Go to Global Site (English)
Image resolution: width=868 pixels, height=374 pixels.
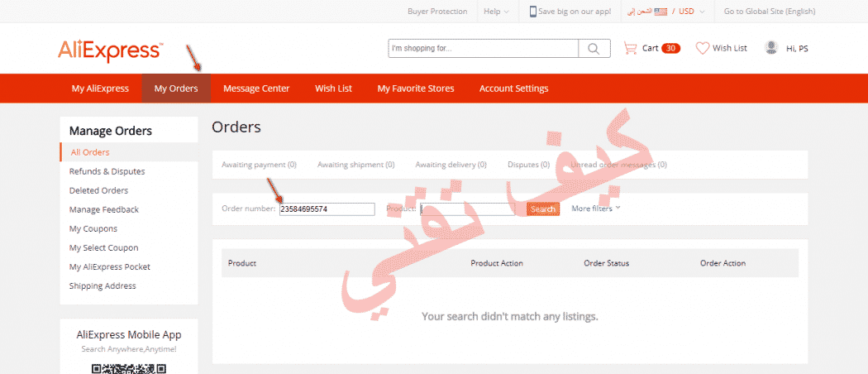pos(770,11)
